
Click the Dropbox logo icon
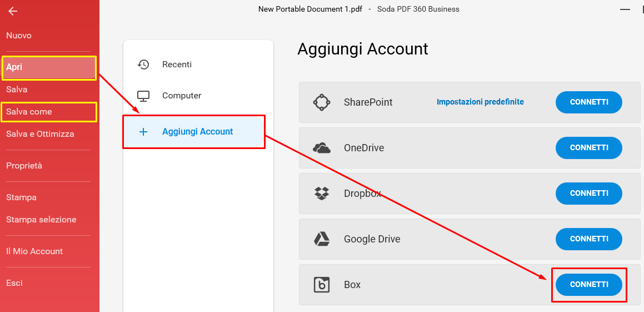pyautogui.click(x=322, y=193)
